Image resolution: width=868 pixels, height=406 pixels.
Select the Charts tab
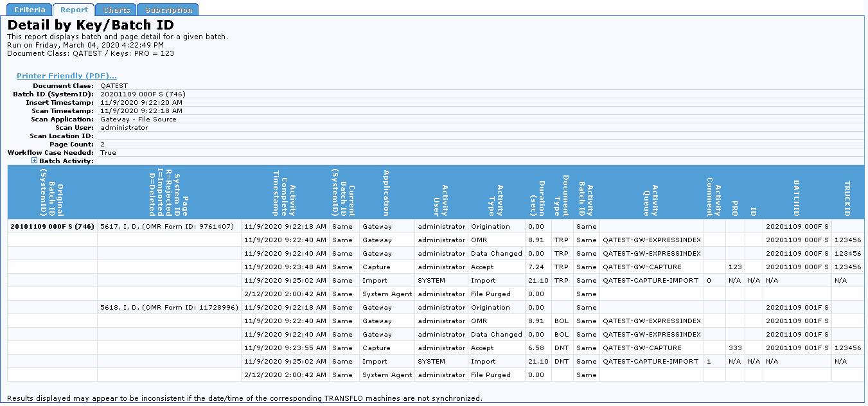116,10
